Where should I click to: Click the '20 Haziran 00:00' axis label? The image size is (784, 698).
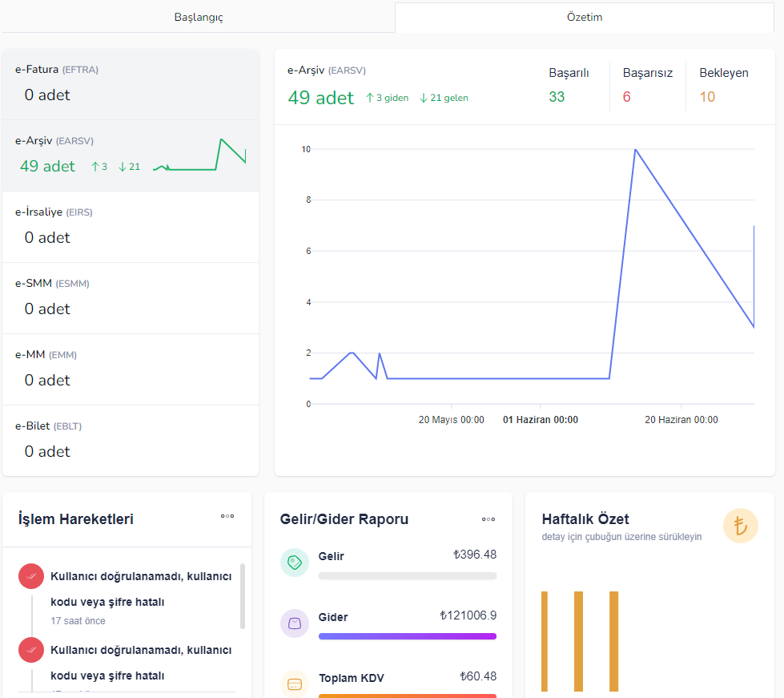point(681,420)
